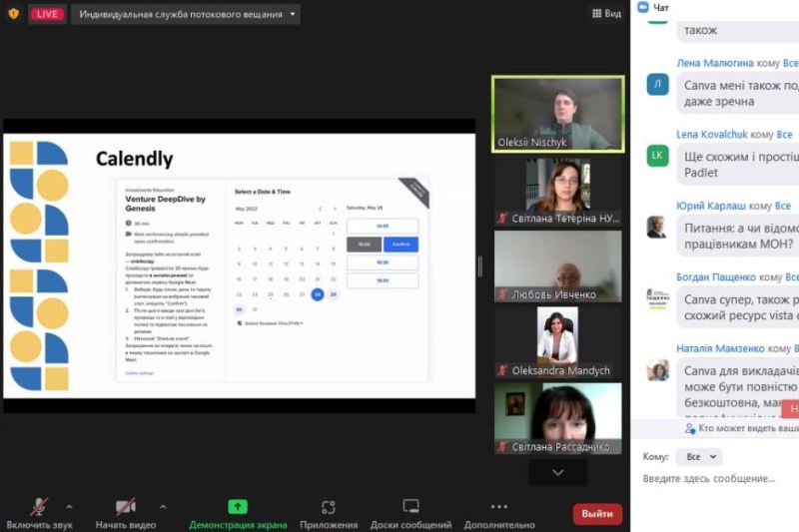Screen dimensions: 799x532
Task: Open Приложения apps panel
Action: click(x=329, y=513)
